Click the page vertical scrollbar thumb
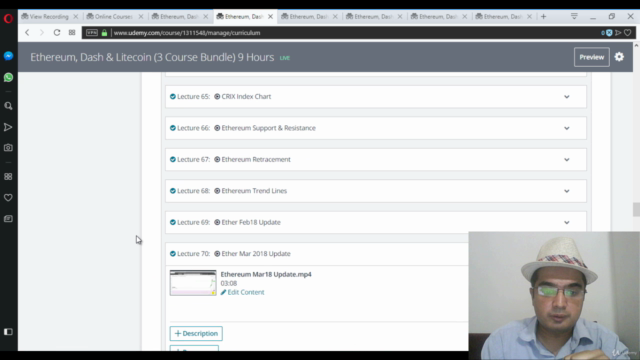 click(636, 209)
